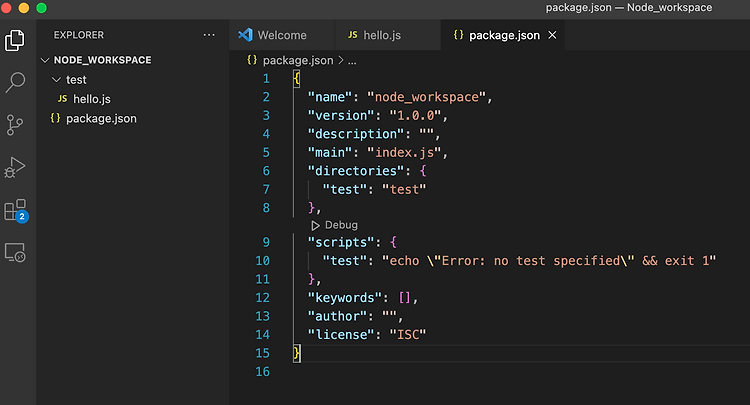This screenshot has height=405, width=750.
Task: Click the echo Error test script string
Action: tap(549, 261)
